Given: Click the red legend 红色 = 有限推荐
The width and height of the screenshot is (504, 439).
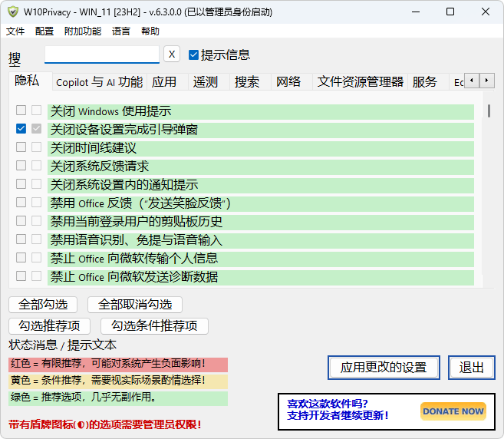Looking at the screenshot, I should pos(118,364).
